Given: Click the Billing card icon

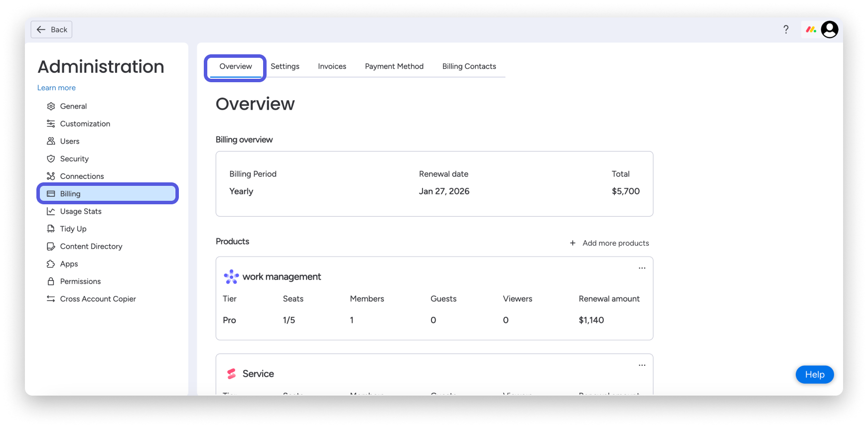Looking at the screenshot, I should tap(51, 194).
